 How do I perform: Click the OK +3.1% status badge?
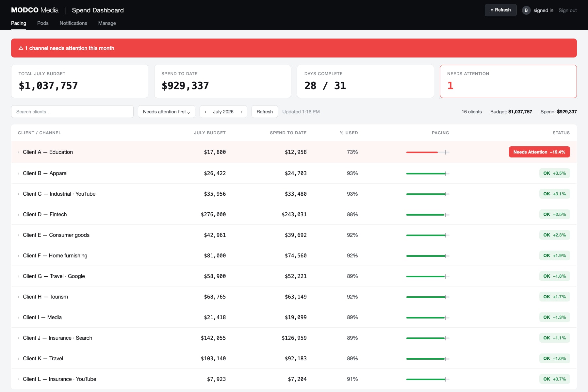pos(554,194)
